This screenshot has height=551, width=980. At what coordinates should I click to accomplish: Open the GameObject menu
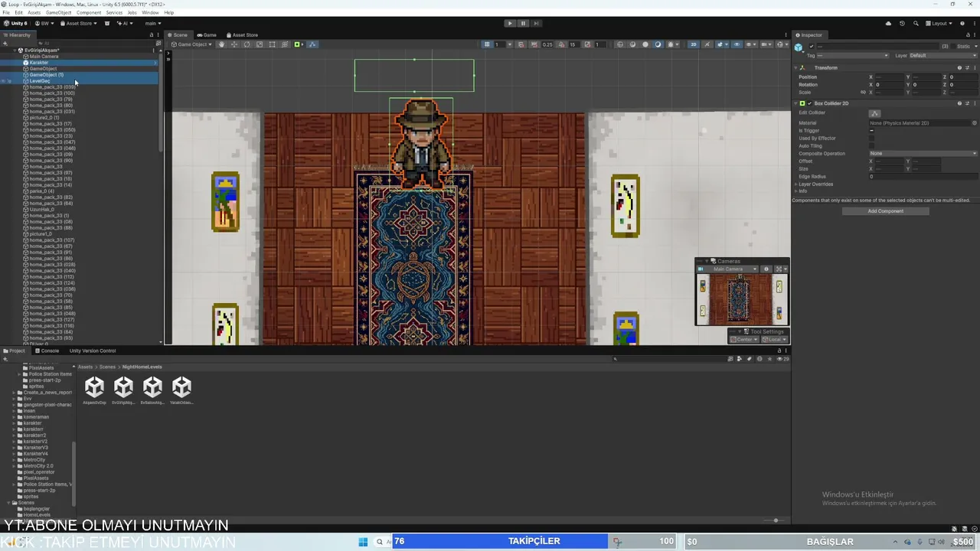58,13
